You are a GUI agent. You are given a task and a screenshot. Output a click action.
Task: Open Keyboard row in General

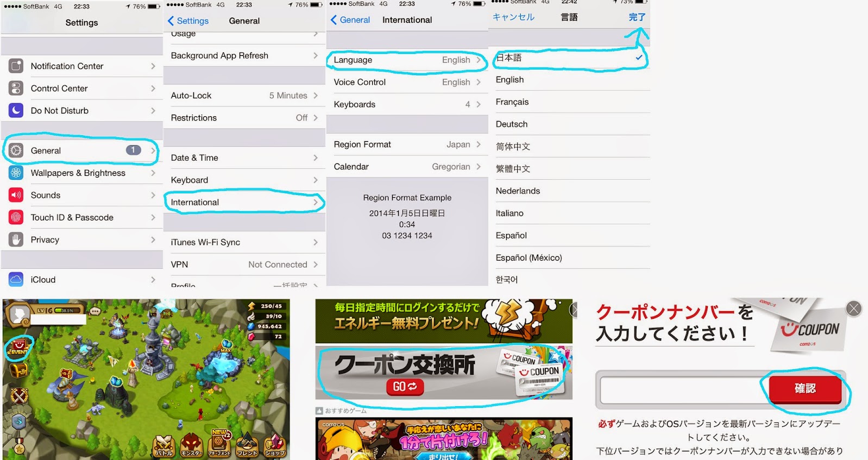click(x=244, y=180)
